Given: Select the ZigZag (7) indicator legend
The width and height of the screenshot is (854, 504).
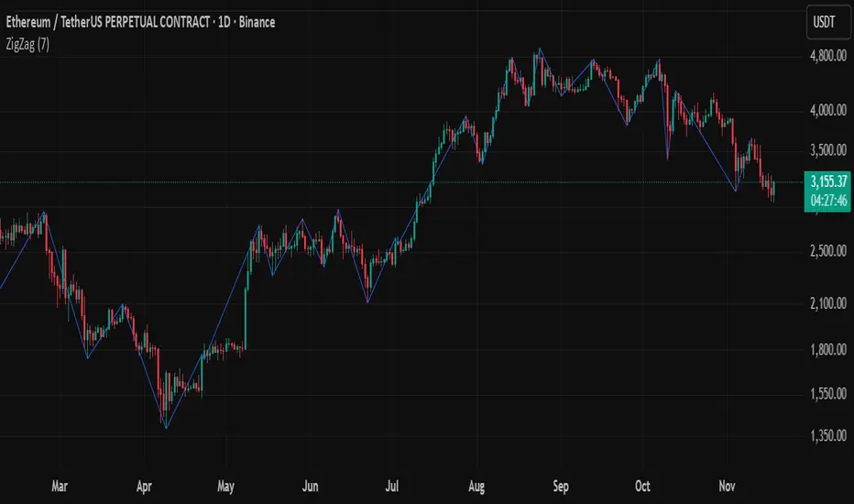Looking at the screenshot, I should [x=32, y=44].
